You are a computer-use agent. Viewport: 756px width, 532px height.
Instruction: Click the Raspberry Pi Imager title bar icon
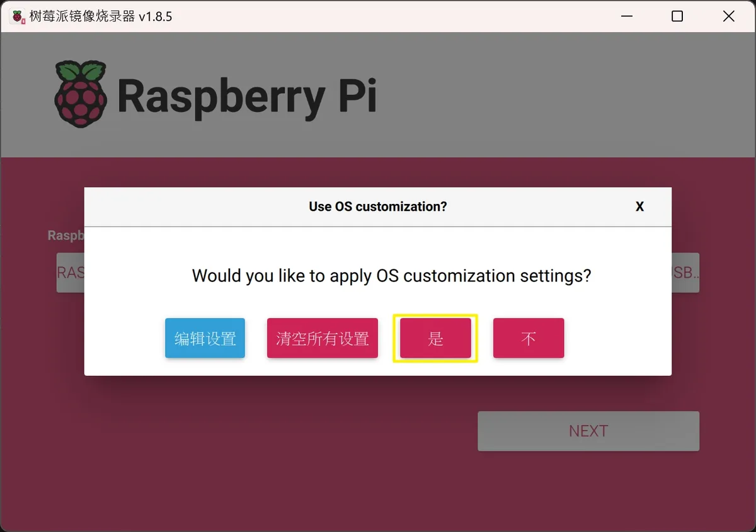click(18, 16)
